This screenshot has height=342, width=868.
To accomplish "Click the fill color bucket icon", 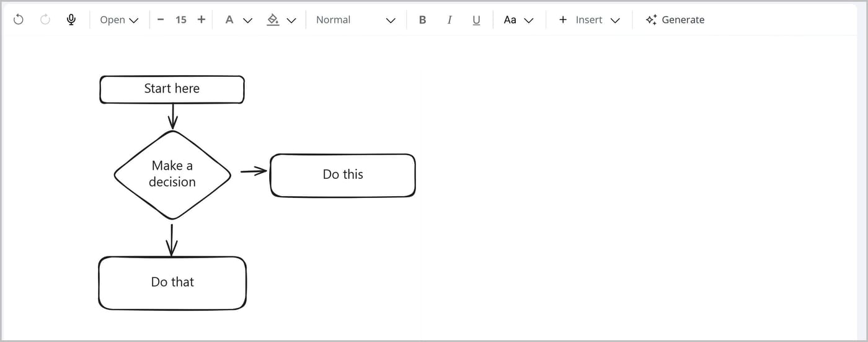I will 273,20.
